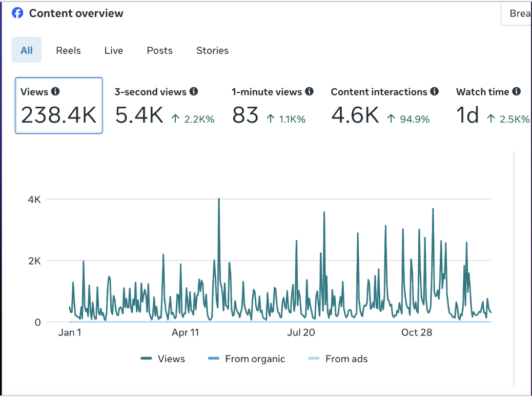Click the Views legend label
532x397 pixels.
coord(171,359)
